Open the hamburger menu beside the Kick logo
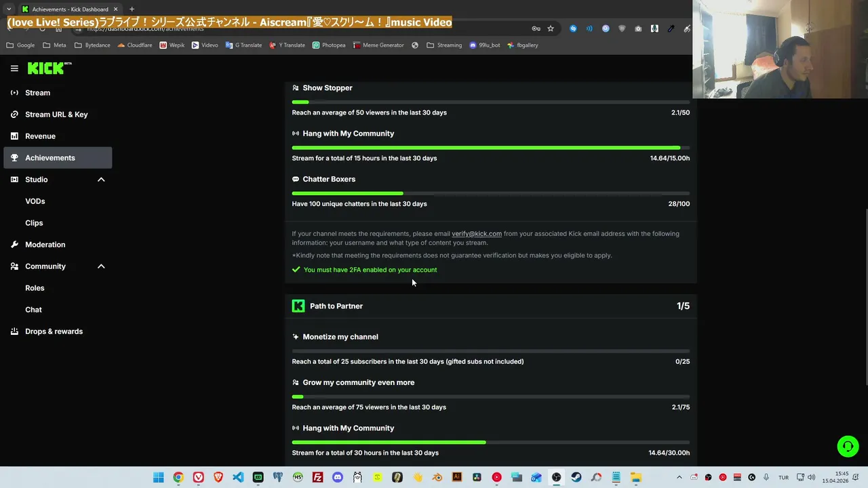 14,68
